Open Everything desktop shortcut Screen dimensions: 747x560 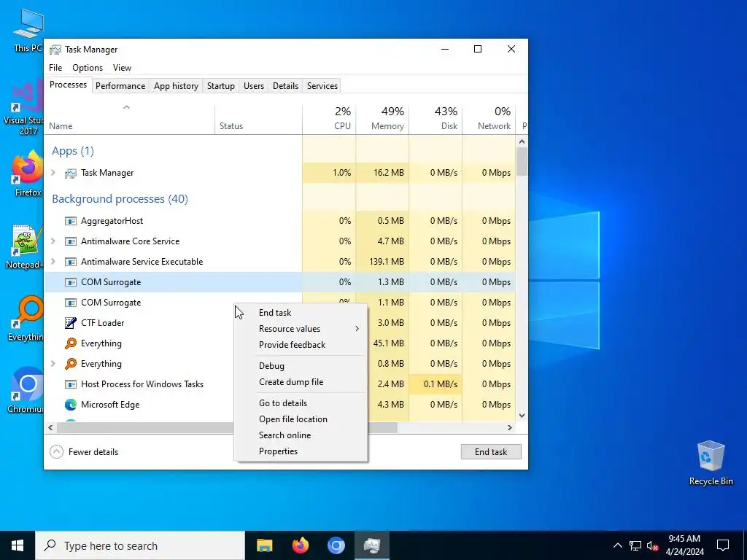(26, 318)
